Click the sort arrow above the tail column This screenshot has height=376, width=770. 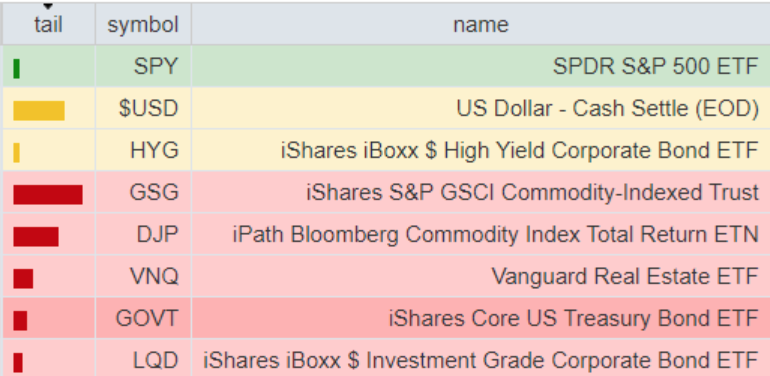pyautogui.click(x=48, y=6)
